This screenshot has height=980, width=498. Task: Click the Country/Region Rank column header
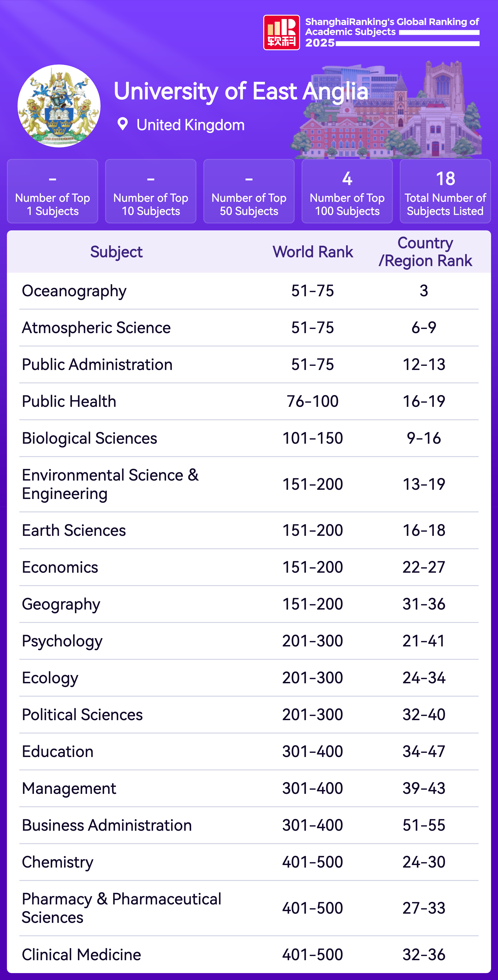425,252
